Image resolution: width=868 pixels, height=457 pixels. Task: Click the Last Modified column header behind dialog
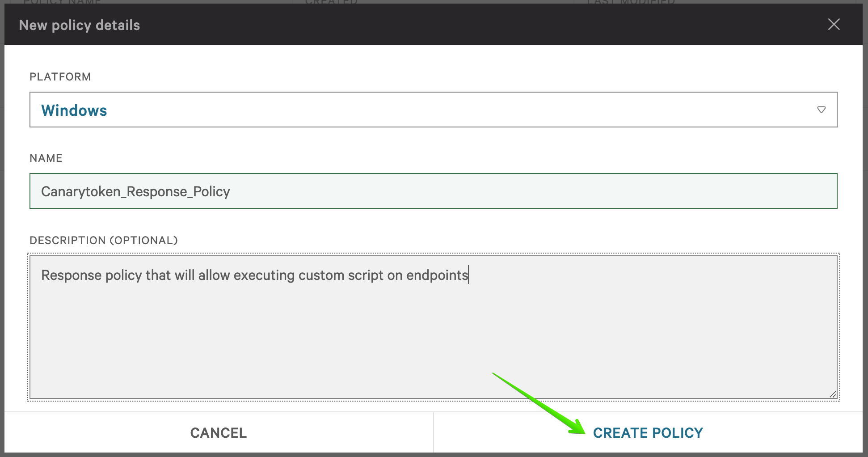[x=630, y=2]
